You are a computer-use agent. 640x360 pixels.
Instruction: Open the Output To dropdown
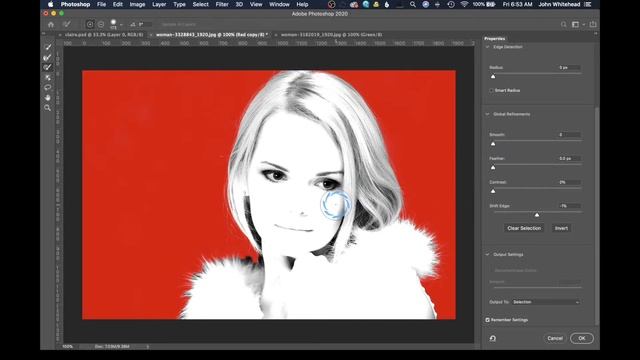click(546, 302)
